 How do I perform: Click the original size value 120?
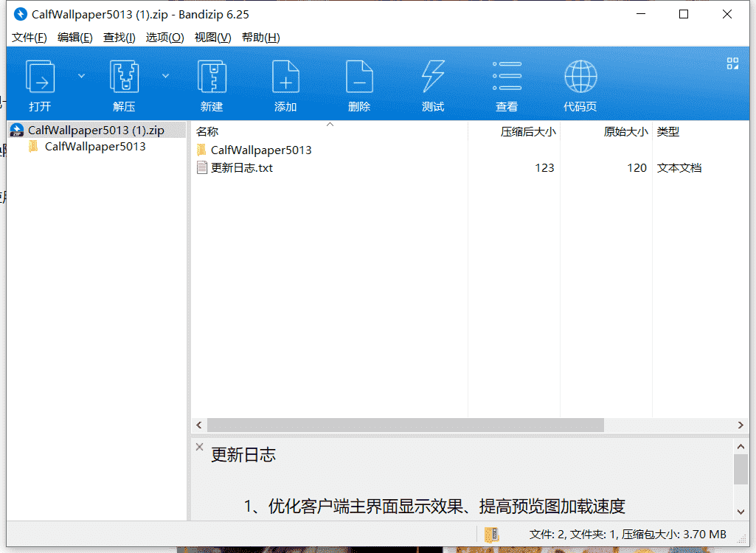pyautogui.click(x=637, y=168)
